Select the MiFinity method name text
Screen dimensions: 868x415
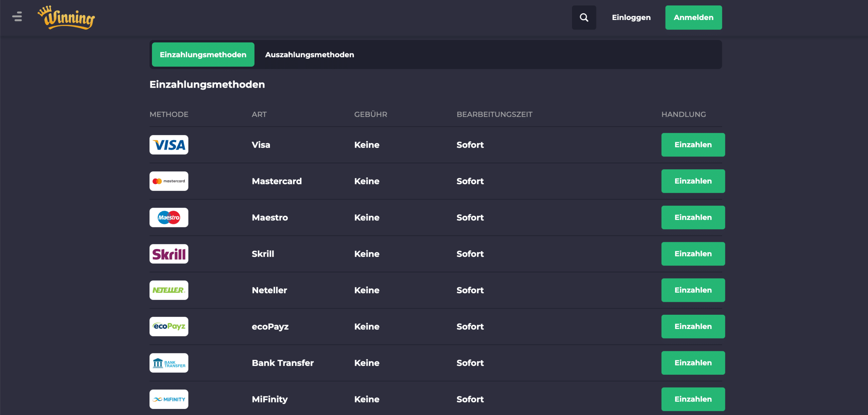[270, 399]
